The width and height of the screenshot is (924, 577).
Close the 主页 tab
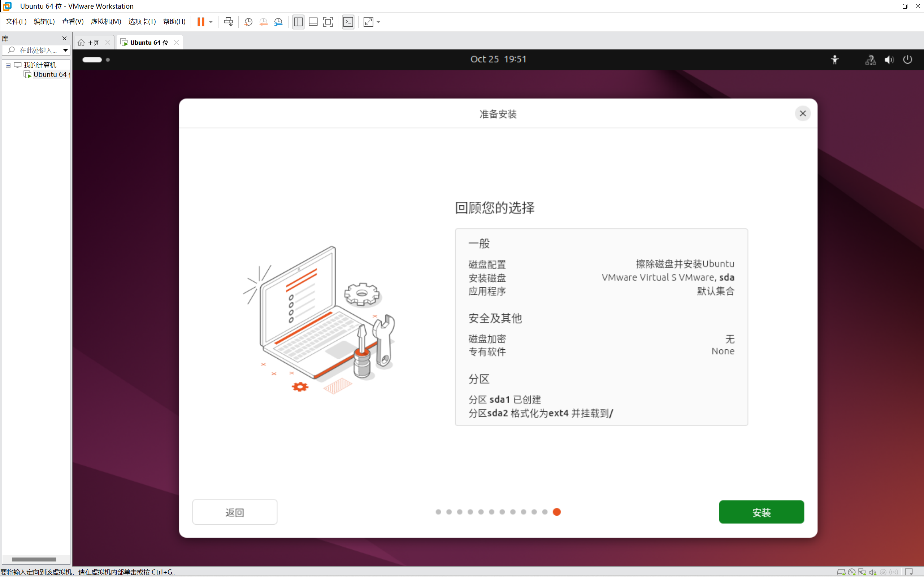coord(108,42)
